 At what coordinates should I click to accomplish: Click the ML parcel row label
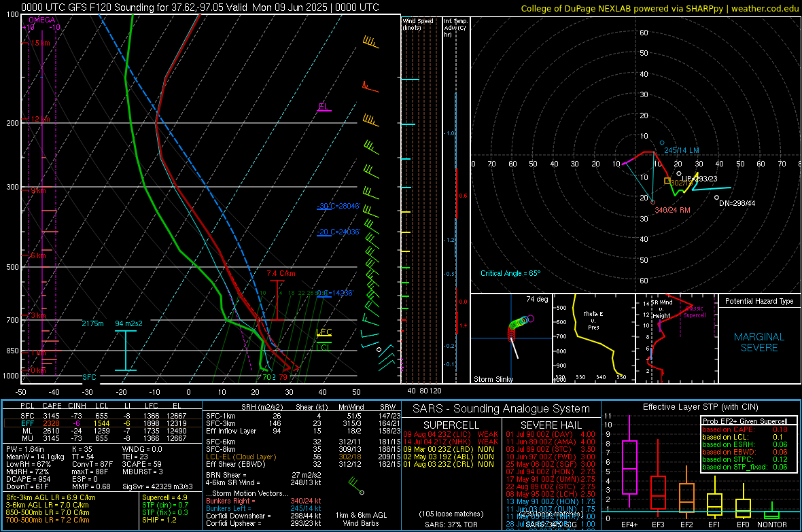pyautogui.click(x=28, y=431)
